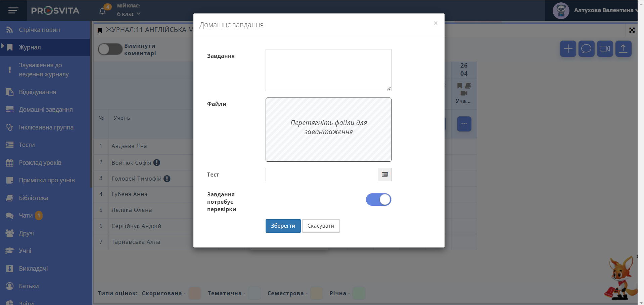The width and height of the screenshot is (644, 305).
Task: Click 'Скасувати' to cancel
Action: tap(321, 226)
